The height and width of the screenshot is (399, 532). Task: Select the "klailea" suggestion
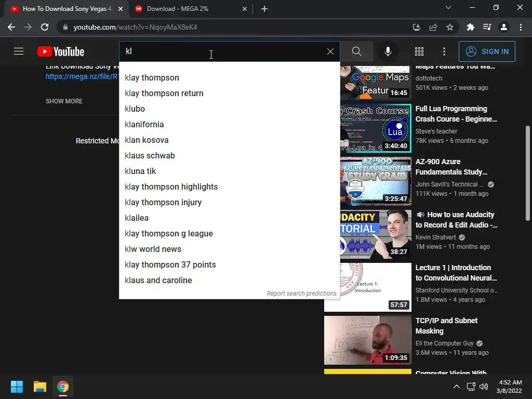pyautogui.click(x=229, y=218)
